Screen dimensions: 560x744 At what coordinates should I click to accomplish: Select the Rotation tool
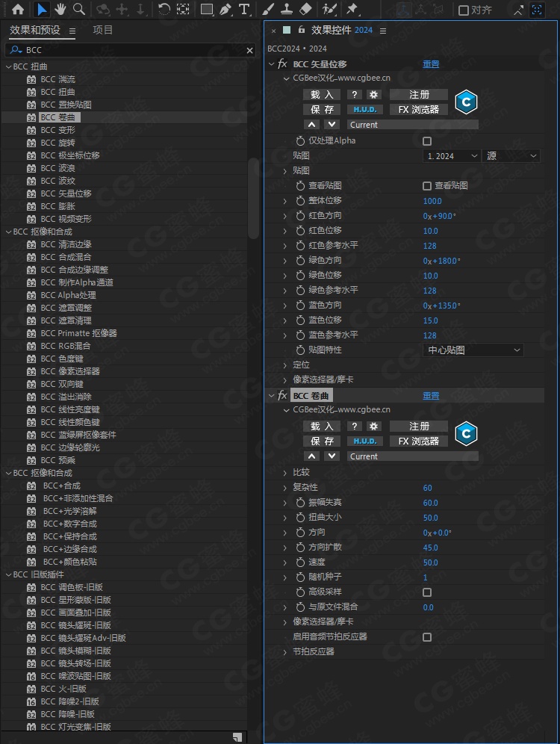[164, 9]
